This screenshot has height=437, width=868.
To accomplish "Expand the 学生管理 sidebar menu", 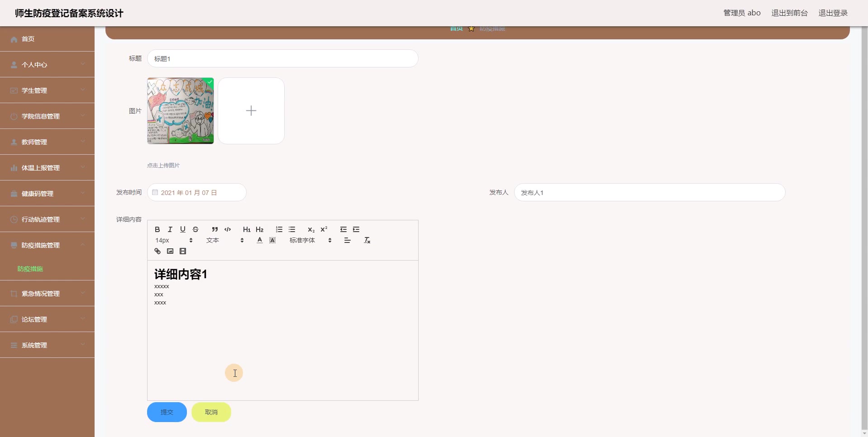I will pyautogui.click(x=47, y=90).
